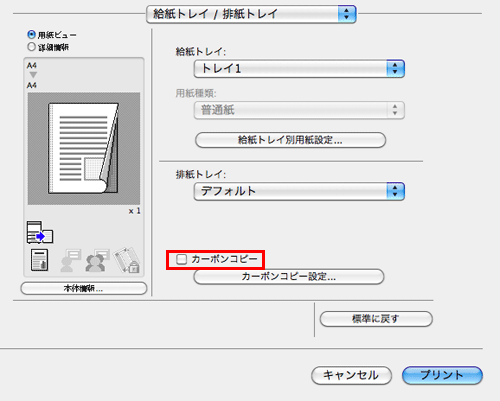The height and width of the screenshot is (401, 500).
Task: Select the 詳細情報 radio button
Action: [32, 47]
